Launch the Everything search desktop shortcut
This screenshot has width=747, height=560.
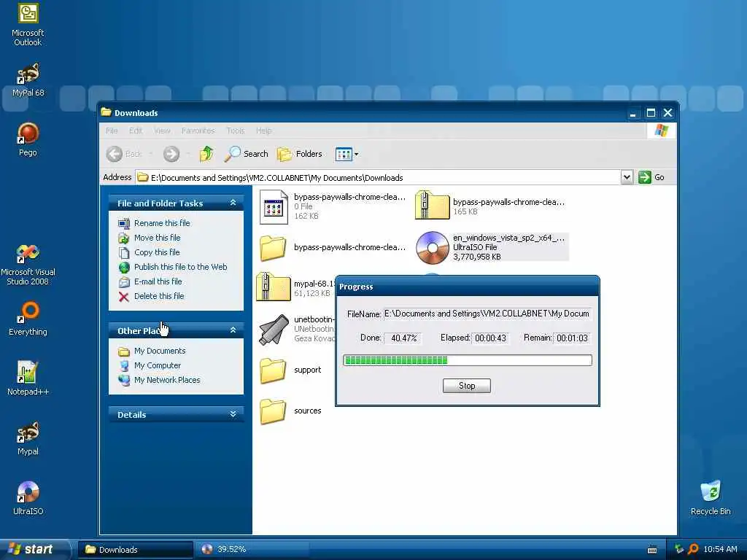click(x=28, y=318)
